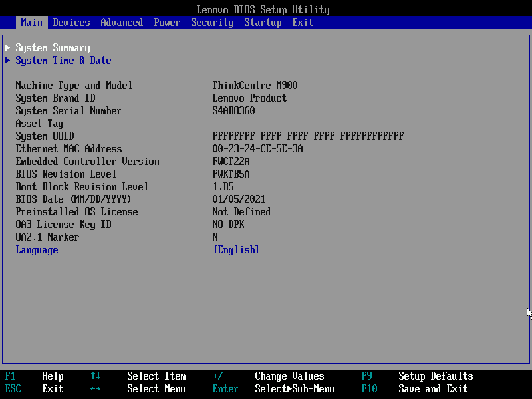The width and height of the screenshot is (532, 399).
Task: Select the Lenovo Product value
Action: click(x=249, y=98)
